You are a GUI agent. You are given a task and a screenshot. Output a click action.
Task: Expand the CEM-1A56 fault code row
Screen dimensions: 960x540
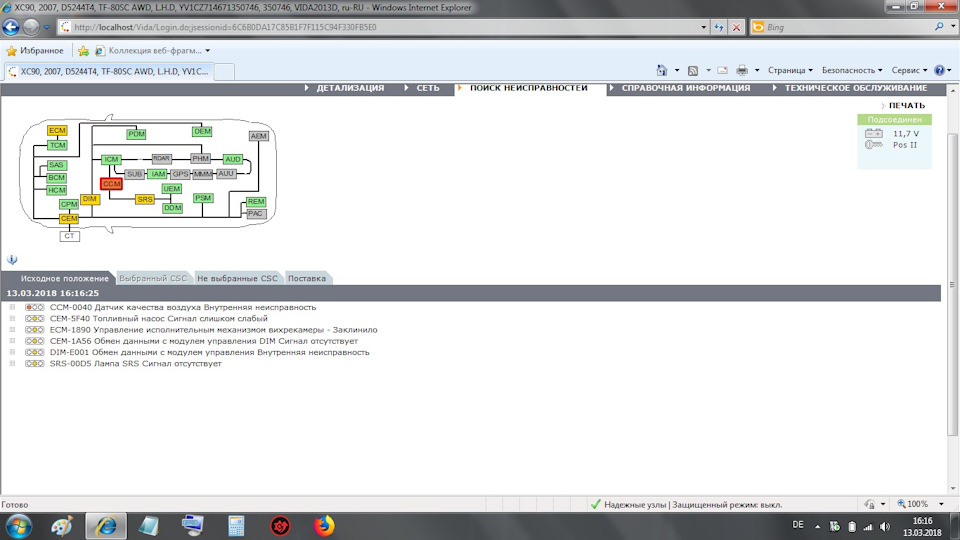click(x=12, y=341)
